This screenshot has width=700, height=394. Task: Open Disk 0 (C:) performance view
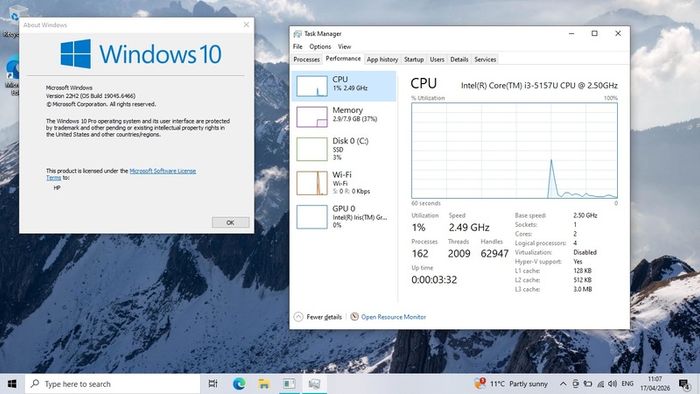click(x=344, y=149)
